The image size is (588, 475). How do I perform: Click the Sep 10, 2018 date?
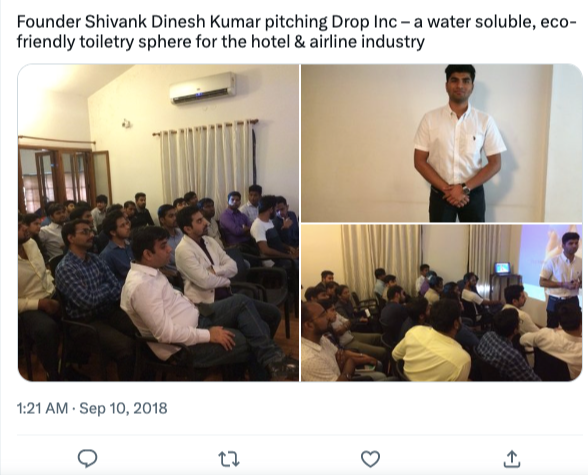pyautogui.click(x=123, y=408)
